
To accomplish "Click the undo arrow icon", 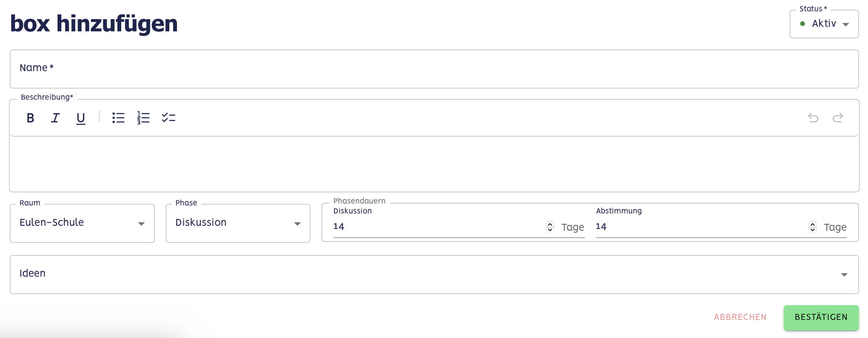I will [x=813, y=118].
